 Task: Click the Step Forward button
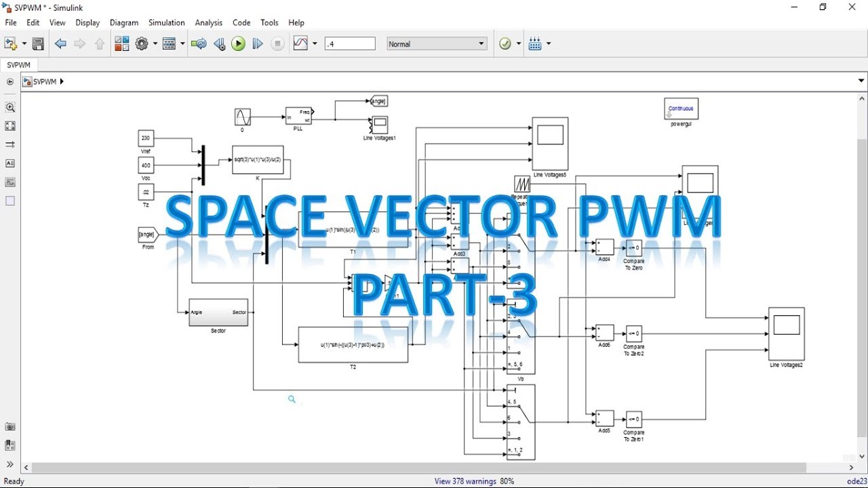258,44
